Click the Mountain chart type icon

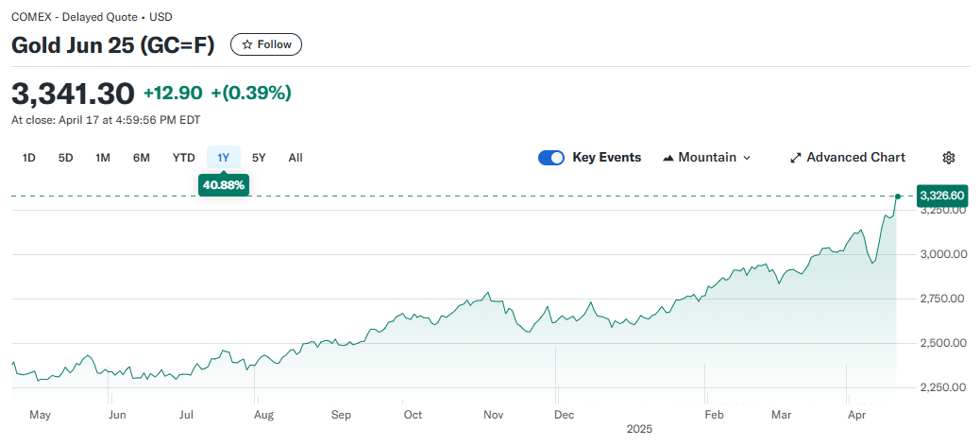point(668,158)
